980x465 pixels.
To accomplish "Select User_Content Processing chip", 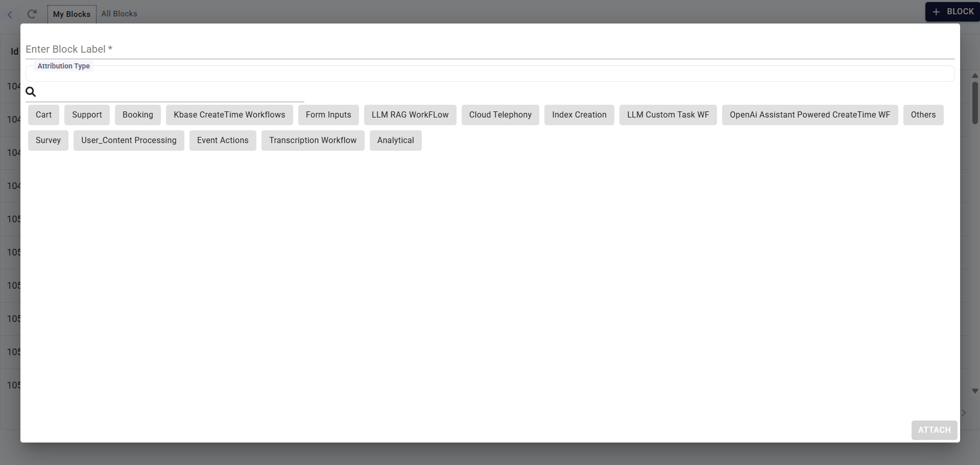I will [x=129, y=141].
